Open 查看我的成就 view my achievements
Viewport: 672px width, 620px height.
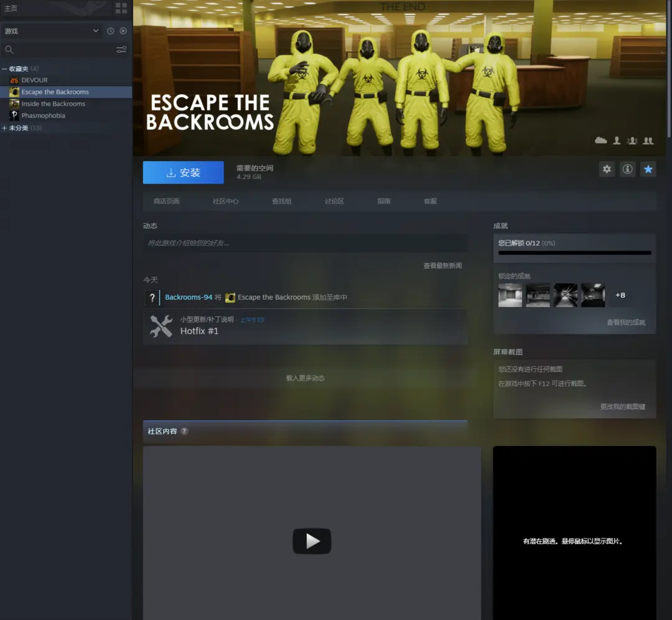pos(626,322)
